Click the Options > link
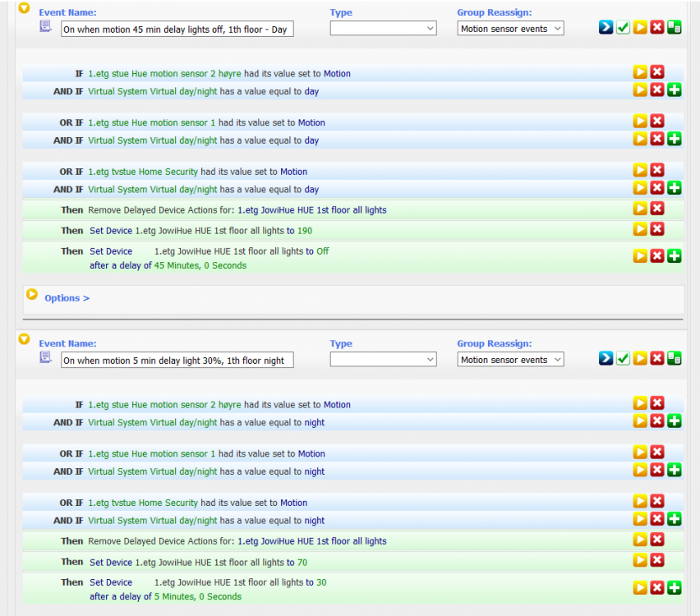This screenshot has height=616, width=700. coord(67,298)
